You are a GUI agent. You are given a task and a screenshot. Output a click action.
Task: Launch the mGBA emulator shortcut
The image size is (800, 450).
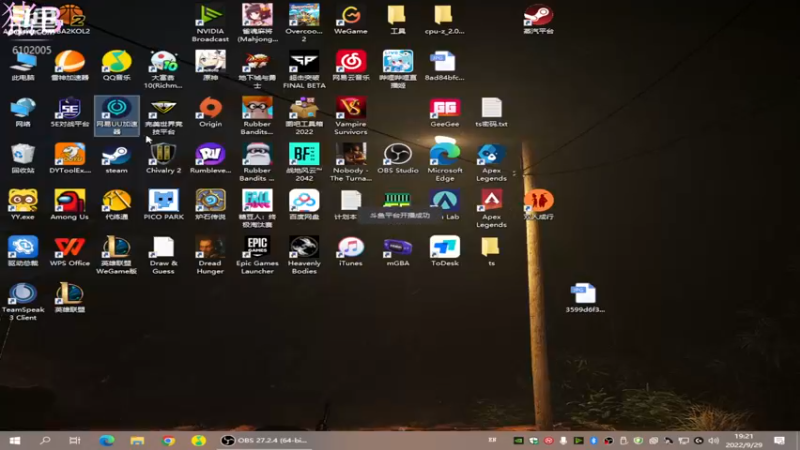397,252
